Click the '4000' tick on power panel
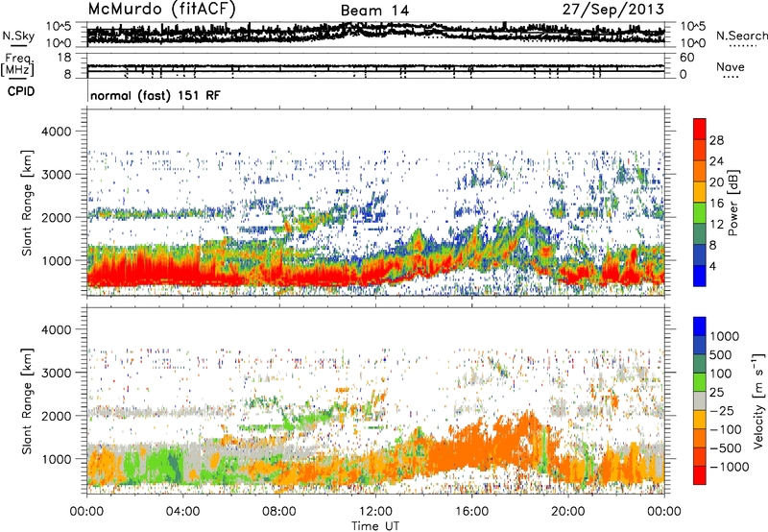 [56, 132]
